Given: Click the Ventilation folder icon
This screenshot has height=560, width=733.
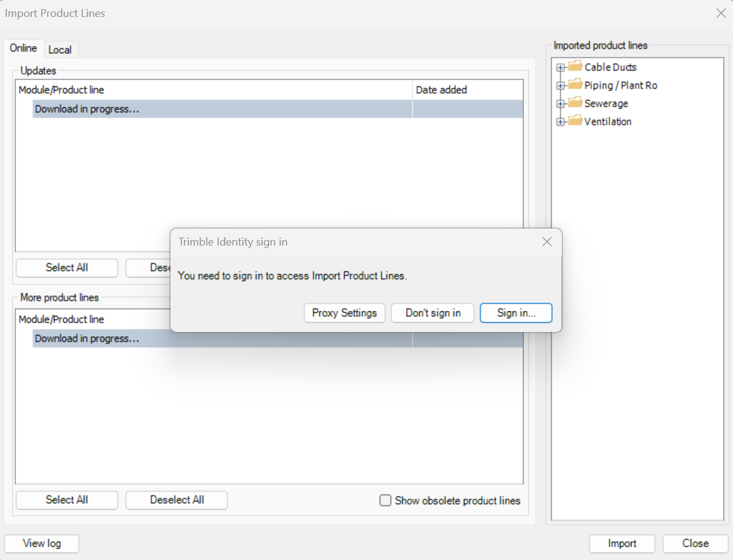Looking at the screenshot, I should (574, 121).
